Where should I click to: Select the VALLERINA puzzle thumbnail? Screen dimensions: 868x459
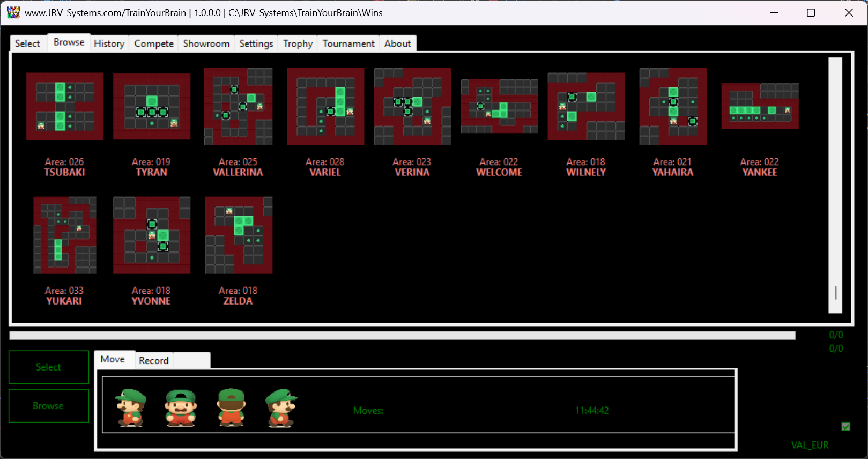238,106
